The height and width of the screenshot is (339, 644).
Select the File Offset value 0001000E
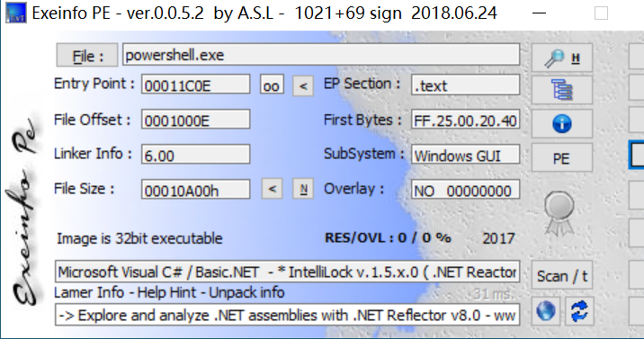[195, 120]
